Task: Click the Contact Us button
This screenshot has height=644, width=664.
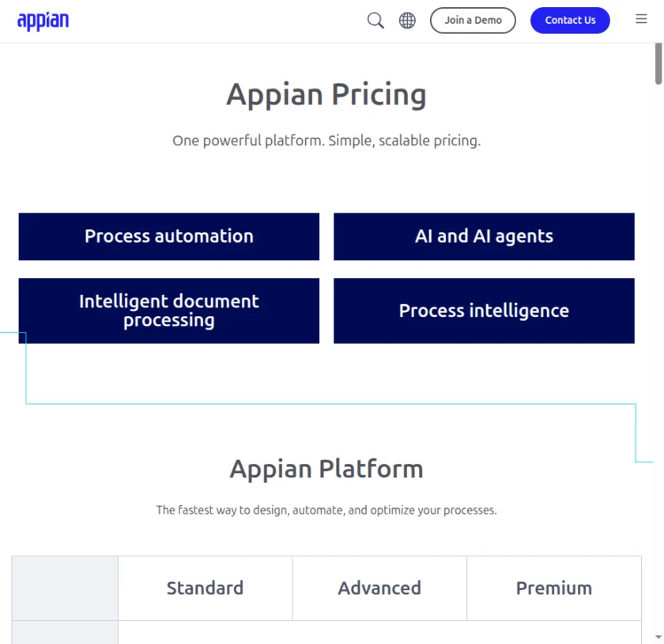Action: point(570,20)
